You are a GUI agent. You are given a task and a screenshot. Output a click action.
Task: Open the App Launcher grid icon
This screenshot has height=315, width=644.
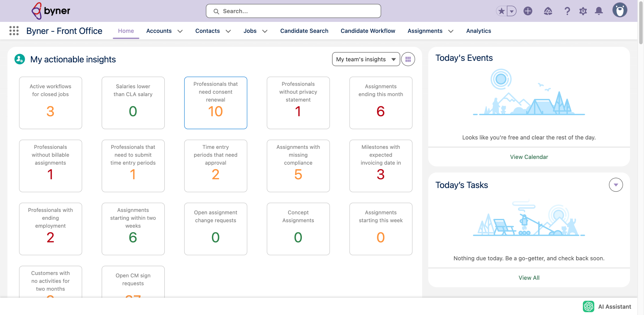pos(14,31)
